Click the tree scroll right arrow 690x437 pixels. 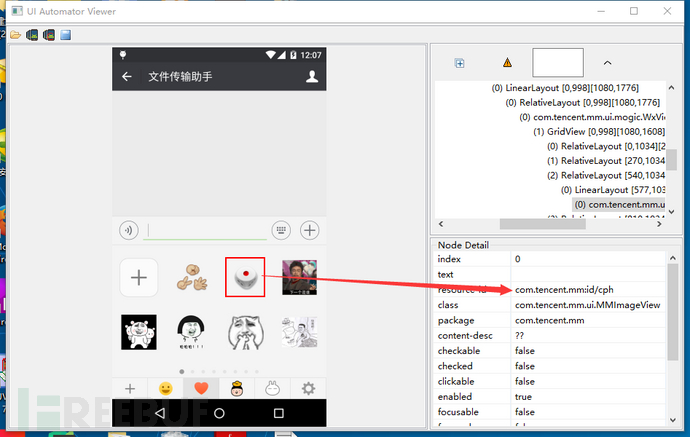659,224
